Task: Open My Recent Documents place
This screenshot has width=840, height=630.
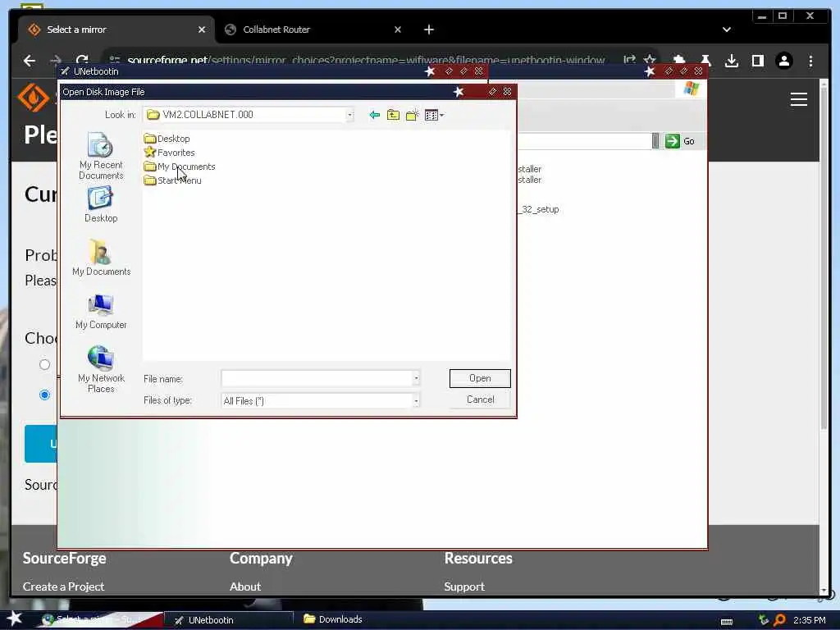Action: [x=101, y=156]
